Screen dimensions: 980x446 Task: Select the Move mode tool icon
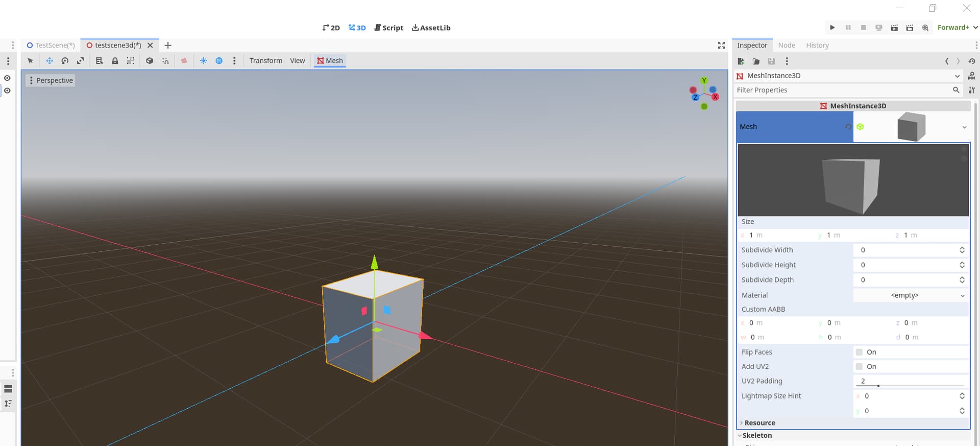[x=50, y=61]
